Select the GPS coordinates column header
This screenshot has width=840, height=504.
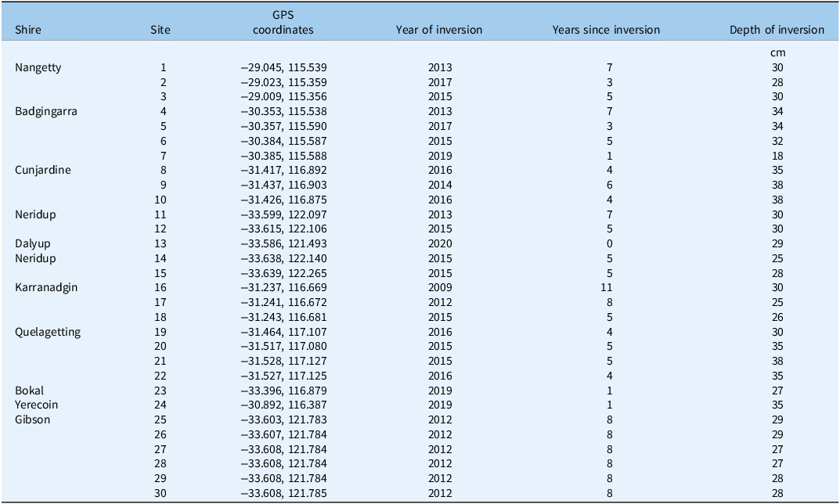(283, 23)
